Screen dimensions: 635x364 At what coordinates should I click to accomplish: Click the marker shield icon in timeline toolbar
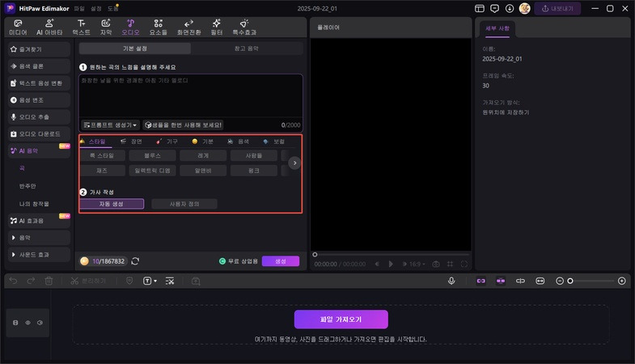click(129, 281)
